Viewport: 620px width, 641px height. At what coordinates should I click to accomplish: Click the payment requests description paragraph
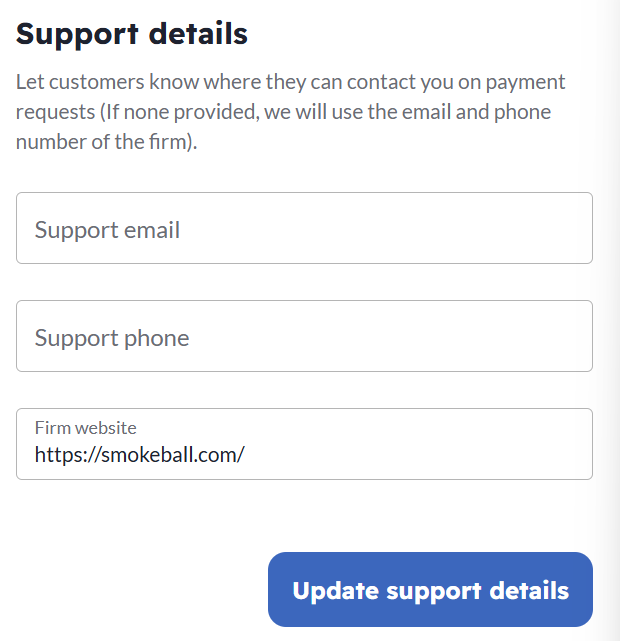[x=290, y=111]
